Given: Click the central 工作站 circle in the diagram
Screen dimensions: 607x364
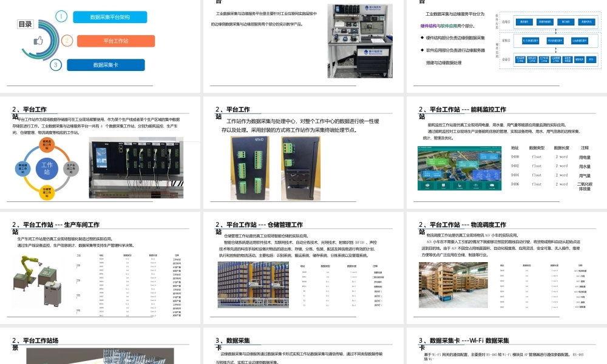Looking at the screenshot, I should coord(47,168).
